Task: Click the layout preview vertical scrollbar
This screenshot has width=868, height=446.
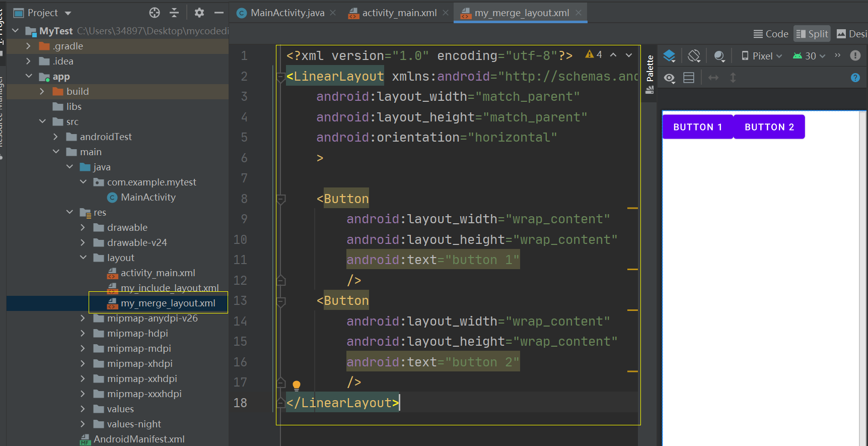Action: (862, 278)
